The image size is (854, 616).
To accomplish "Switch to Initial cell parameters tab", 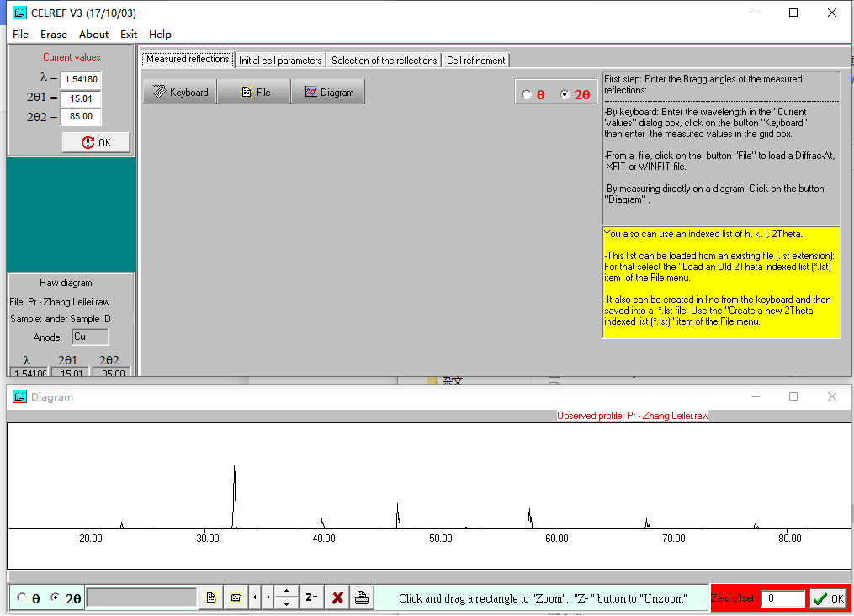I will pos(280,61).
